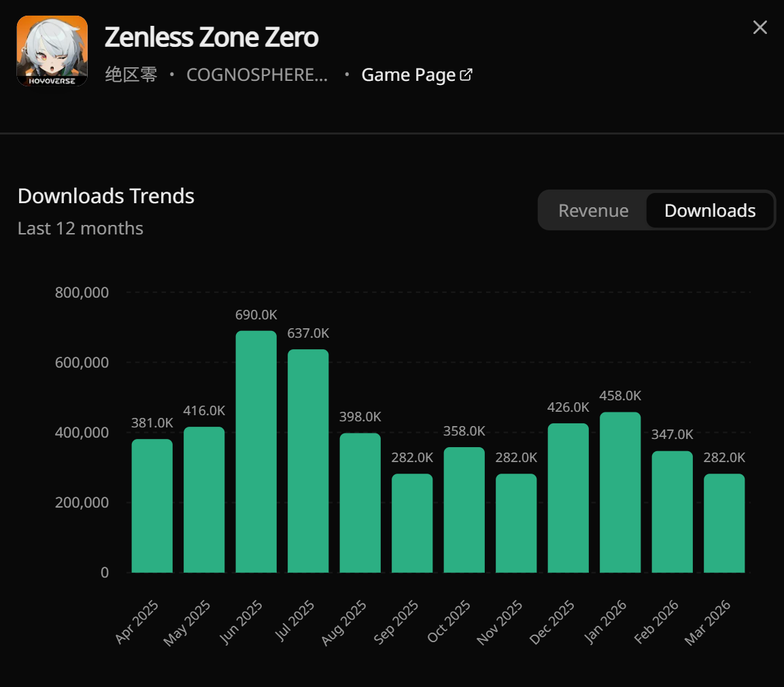This screenshot has height=687, width=784.
Task: Close the Zenless Zone Zero panel
Action: tap(760, 27)
